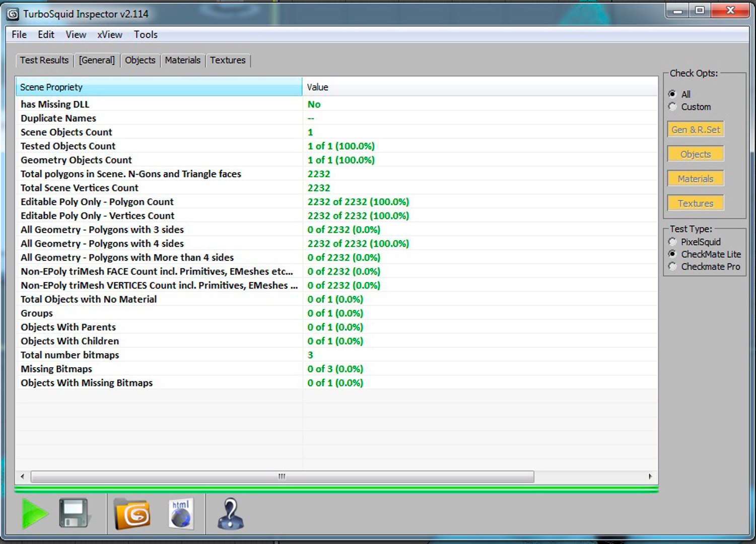Select the 'Groups' row

tap(336, 313)
